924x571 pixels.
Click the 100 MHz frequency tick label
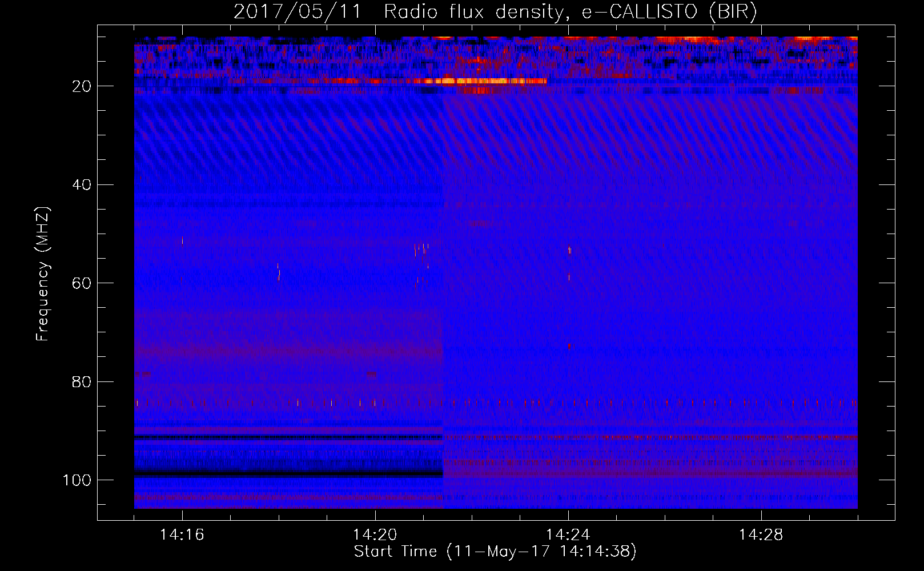(77, 480)
